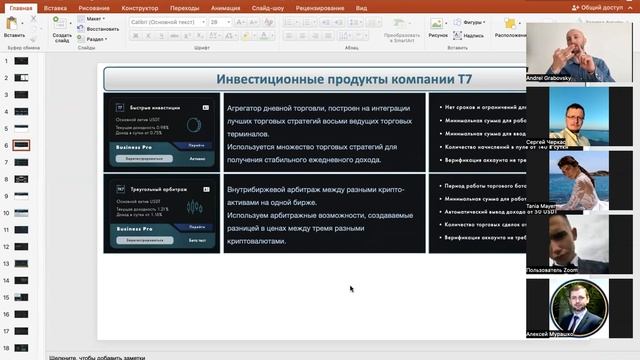Decrease font size with the smaller A button

[253, 22]
